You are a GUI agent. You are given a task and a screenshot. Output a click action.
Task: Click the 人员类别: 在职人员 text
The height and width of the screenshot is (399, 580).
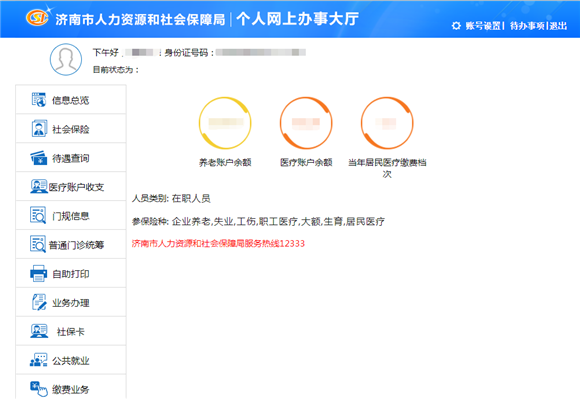[x=171, y=198]
